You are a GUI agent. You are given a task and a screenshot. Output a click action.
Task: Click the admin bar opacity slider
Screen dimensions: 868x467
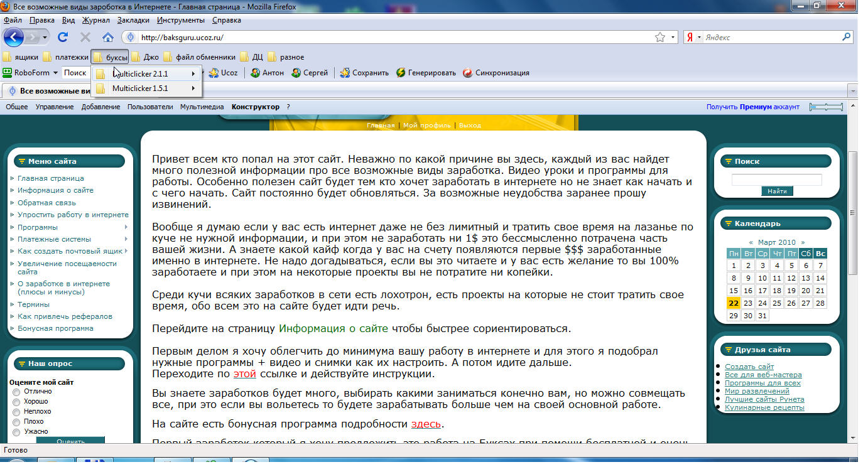826,107
